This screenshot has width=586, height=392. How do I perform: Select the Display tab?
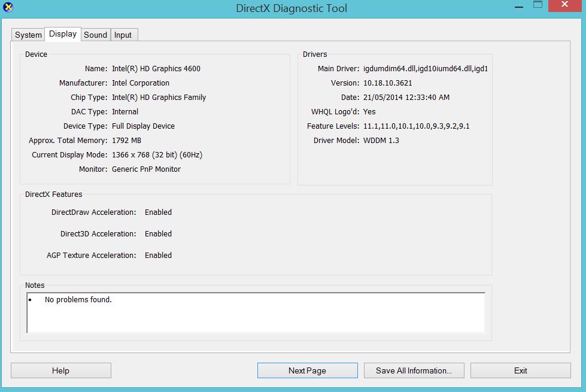(x=63, y=34)
